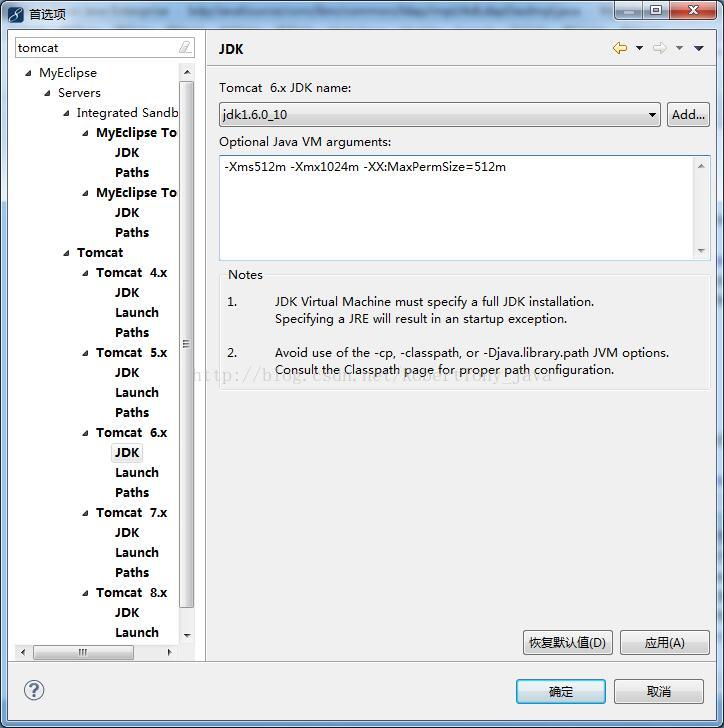
Task: Select Paths under Tomcat 6.x
Action: click(132, 492)
